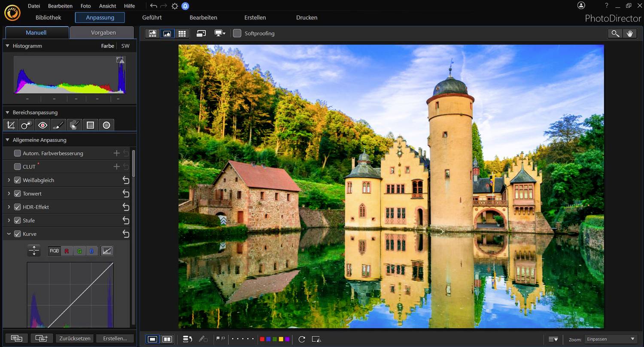Image resolution: width=644 pixels, height=347 pixels.
Task: Switch histogram to SW mode
Action: tap(125, 46)
